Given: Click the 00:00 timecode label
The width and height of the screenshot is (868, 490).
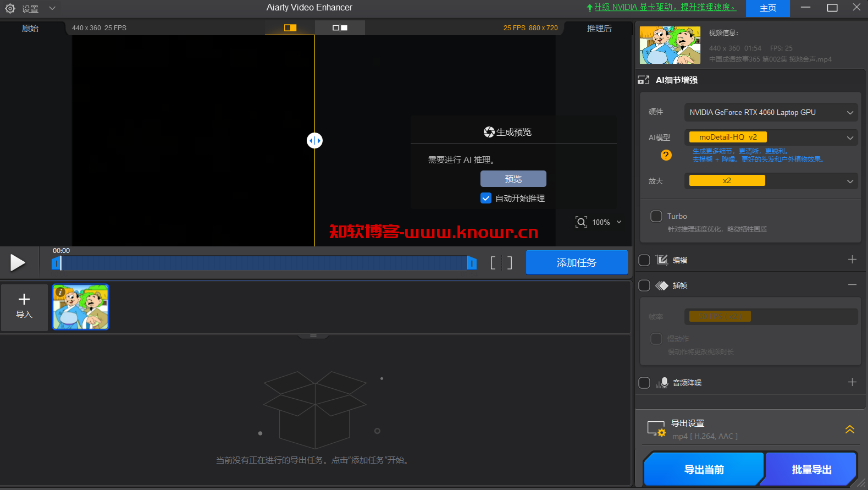Looking at the screenshot, I should point(61,250).
